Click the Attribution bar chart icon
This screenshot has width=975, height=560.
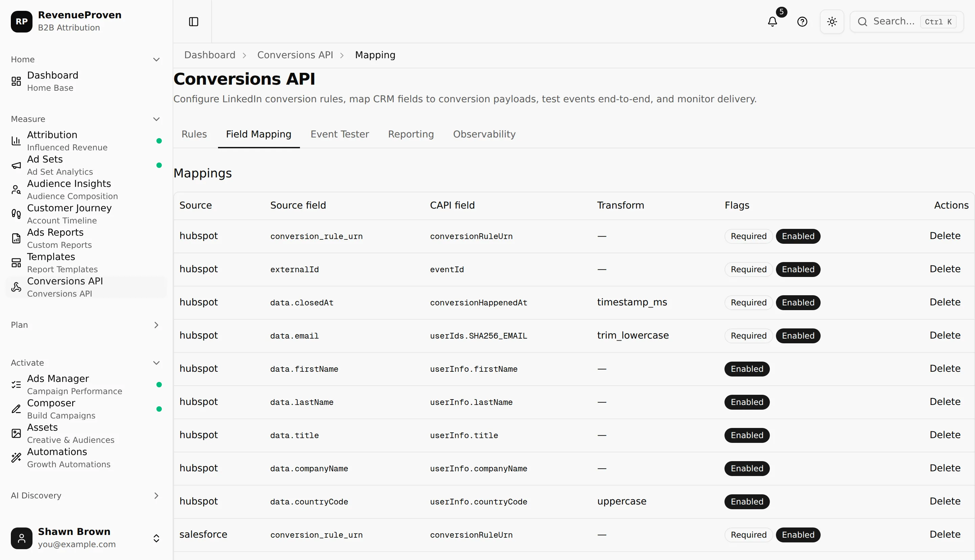[16, 141]
